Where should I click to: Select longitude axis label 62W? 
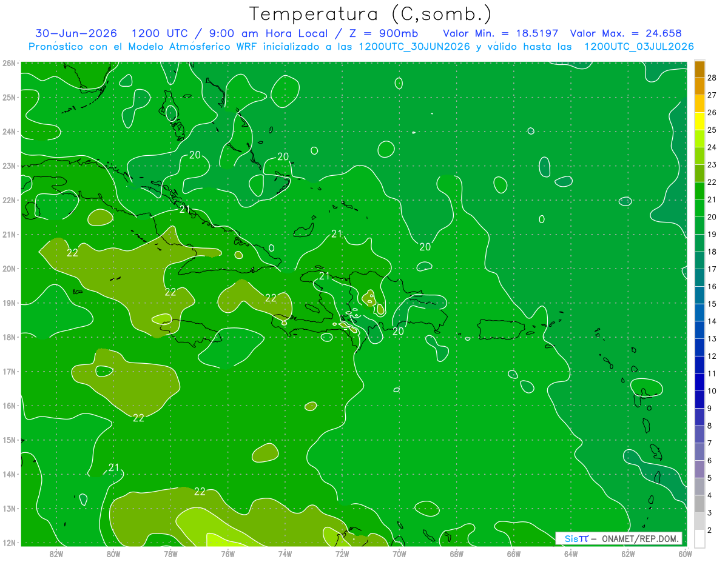coord(628,554)
